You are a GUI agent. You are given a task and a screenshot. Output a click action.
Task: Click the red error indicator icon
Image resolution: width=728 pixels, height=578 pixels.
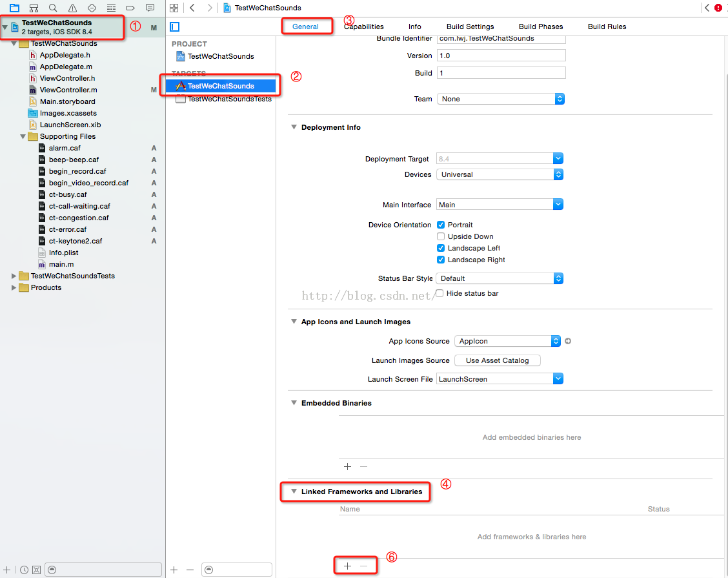pos(718,8)
